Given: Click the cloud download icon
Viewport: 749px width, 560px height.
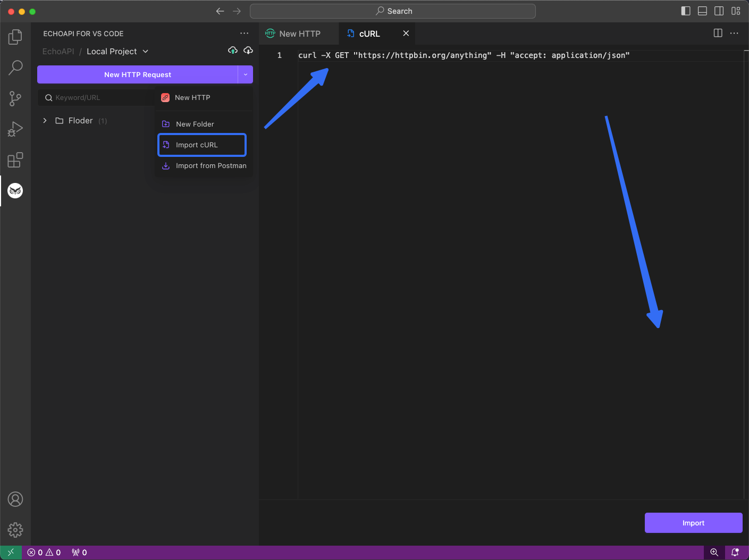Looking at the screenshot, I should 248,51.
